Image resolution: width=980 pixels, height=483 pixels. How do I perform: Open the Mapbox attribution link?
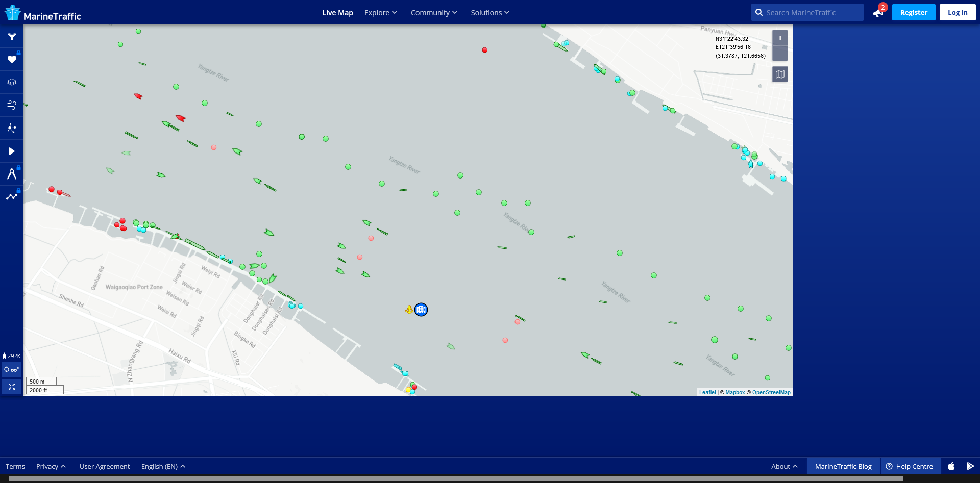(735, 392)
